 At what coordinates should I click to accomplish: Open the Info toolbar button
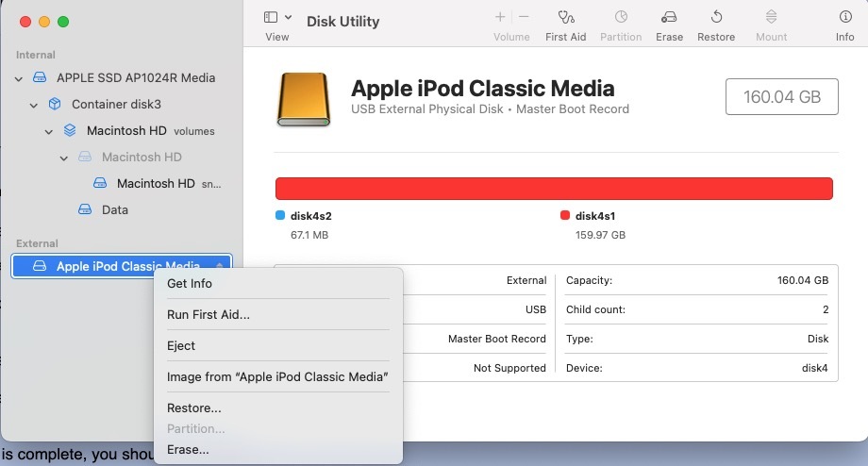pyautogui.click(x=844, y=18)
